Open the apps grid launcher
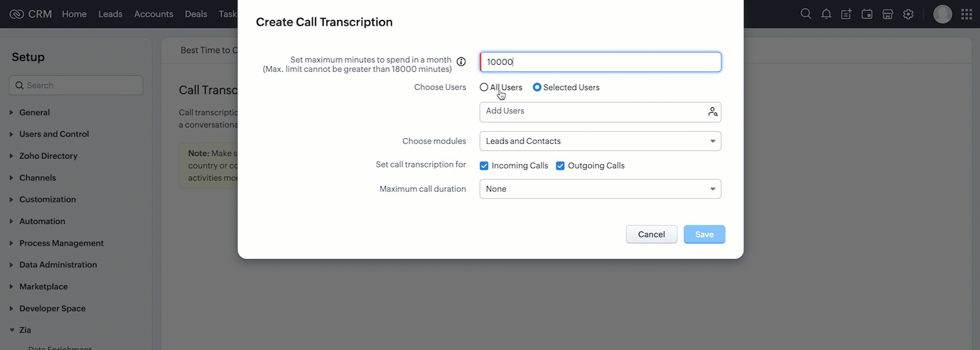 point(967,14)
